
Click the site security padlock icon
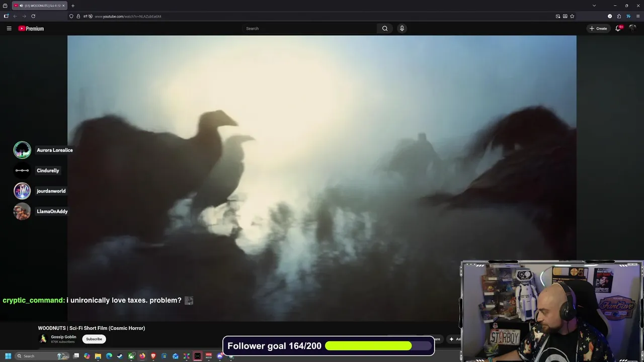tap(78, 16)
